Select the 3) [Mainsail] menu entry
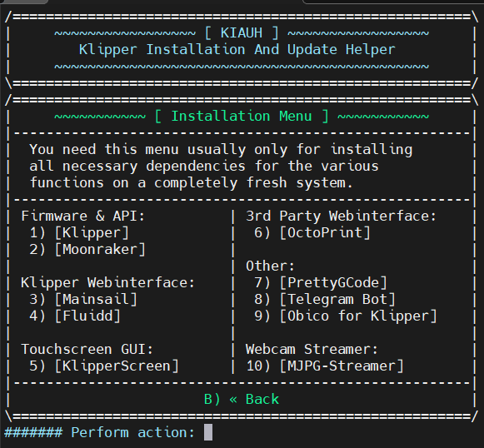 [x=83, y=300]
